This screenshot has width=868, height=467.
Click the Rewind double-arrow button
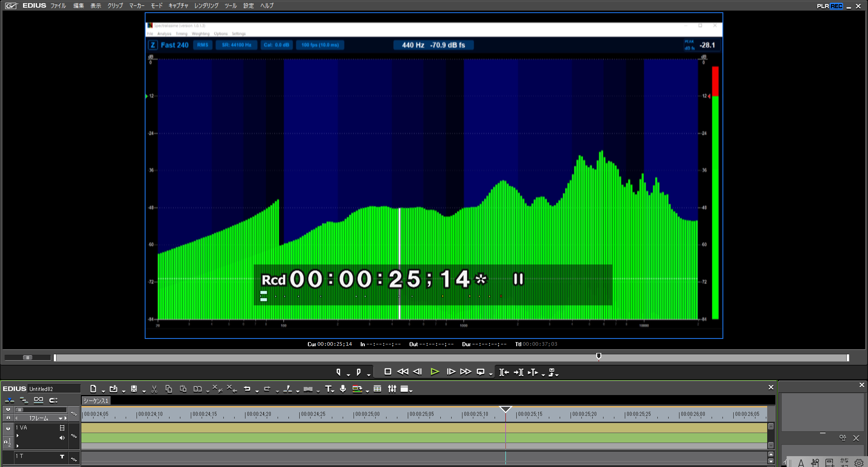coord(402,372)
